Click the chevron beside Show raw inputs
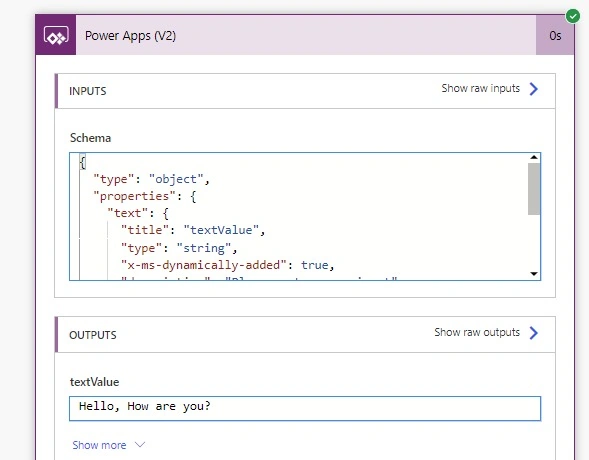 (533, 89)
